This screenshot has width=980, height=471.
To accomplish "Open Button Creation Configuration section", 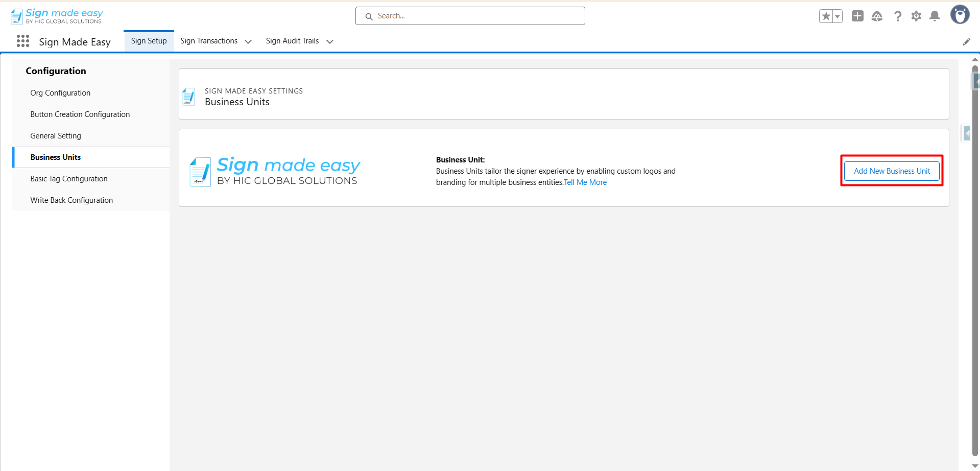I will [x=80, y=114].
